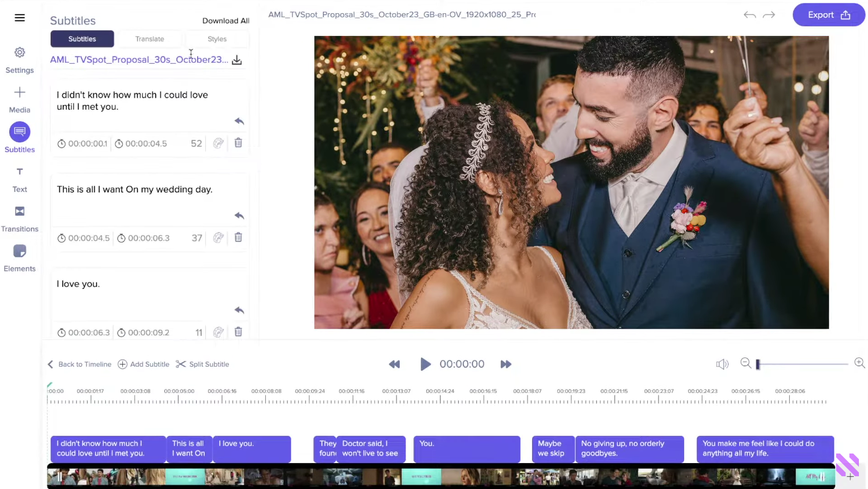Click the timeline zoom slider handle

pos(758,364)
